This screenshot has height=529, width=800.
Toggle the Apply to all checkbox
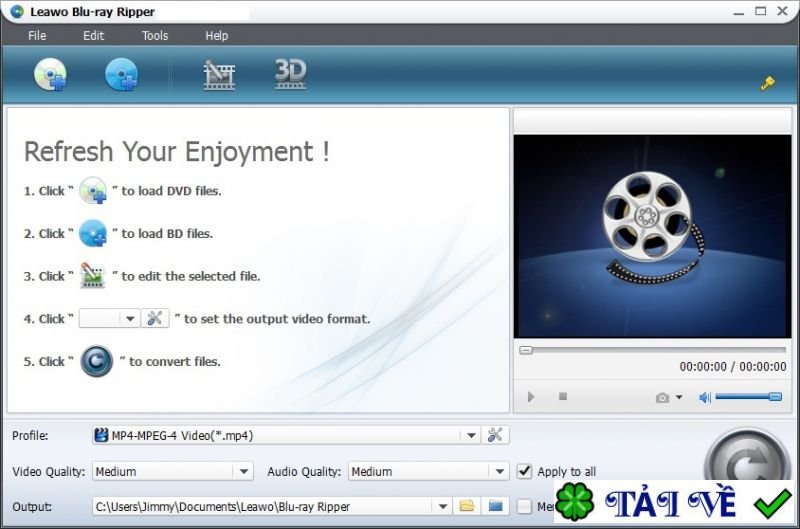[524, 471]
